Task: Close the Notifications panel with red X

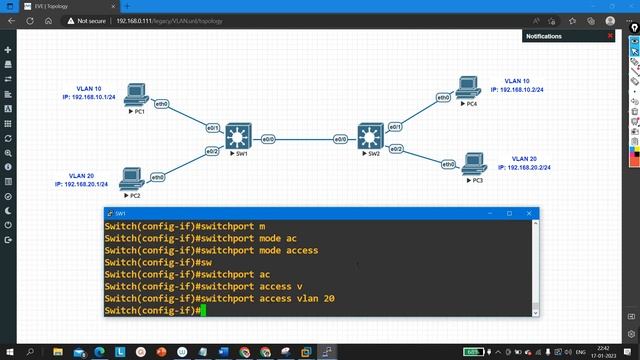Action: point(610,36)
